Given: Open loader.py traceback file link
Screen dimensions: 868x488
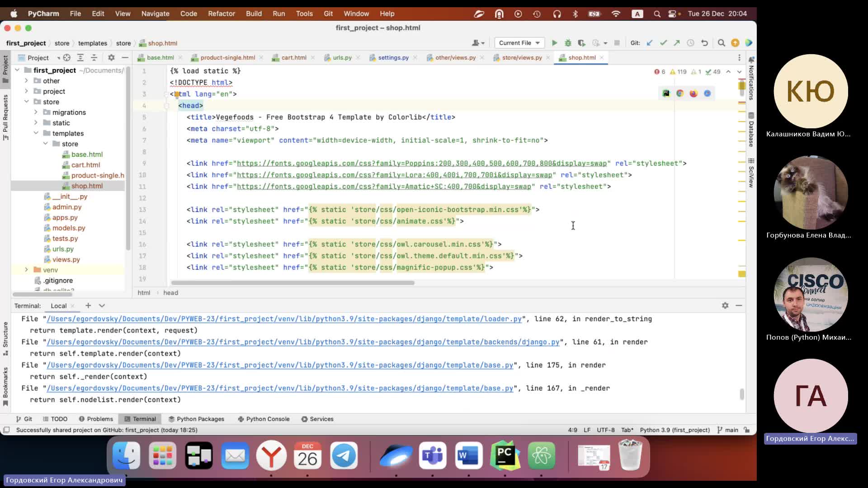Looking at the screenshot, I should [284, 319].
